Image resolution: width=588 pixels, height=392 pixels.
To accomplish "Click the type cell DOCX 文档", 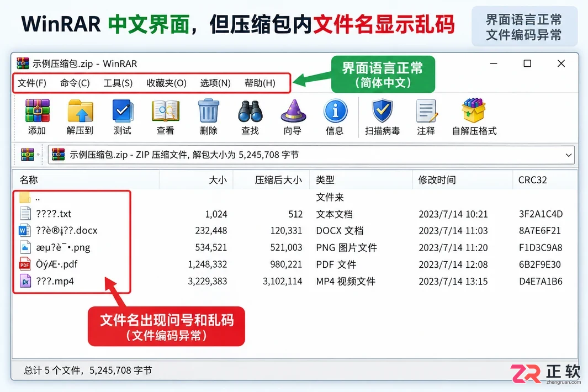I will click(x=340, y=231).
